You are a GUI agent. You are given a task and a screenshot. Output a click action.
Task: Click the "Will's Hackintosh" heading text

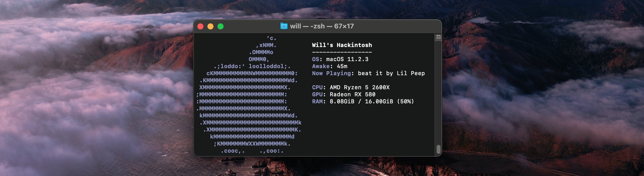point(342,45)
